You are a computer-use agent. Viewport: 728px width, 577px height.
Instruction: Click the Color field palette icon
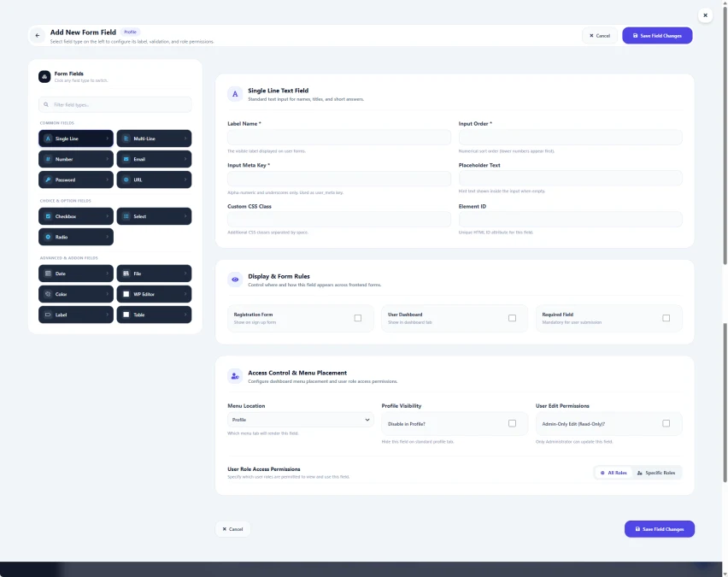click(x=48, y=294)
